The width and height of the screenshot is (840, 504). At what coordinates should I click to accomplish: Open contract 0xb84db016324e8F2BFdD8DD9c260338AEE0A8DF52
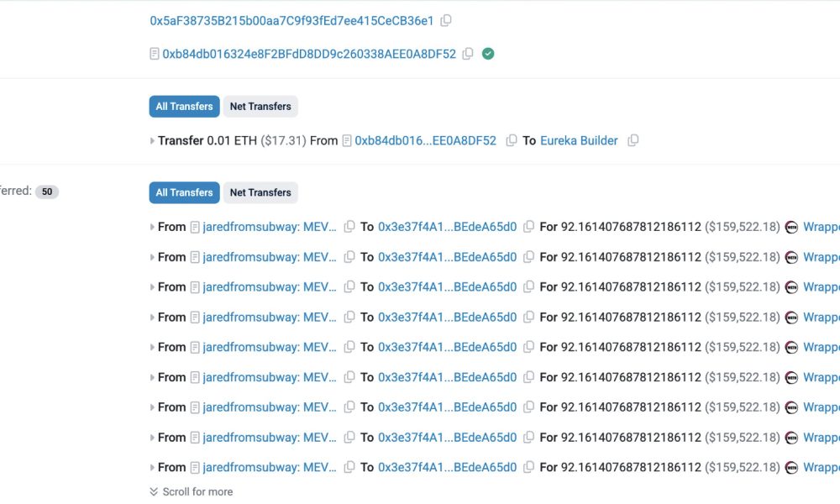(309, 54)
